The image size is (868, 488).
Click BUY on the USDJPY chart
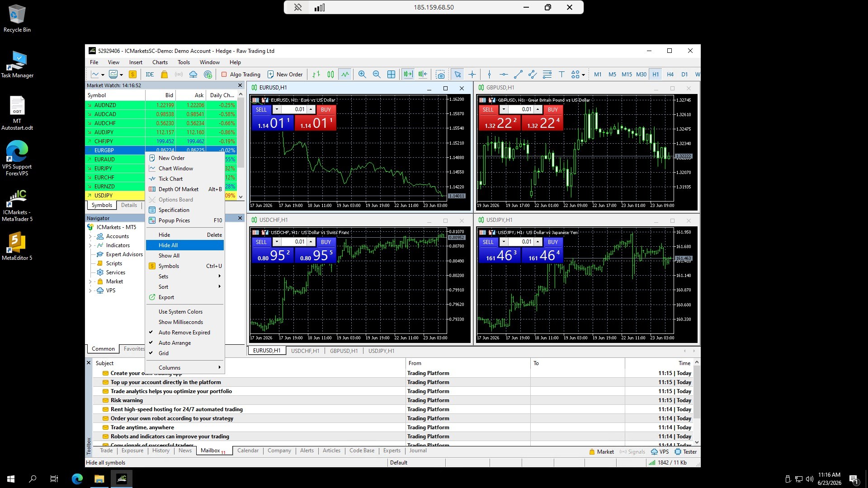(552, 242)
